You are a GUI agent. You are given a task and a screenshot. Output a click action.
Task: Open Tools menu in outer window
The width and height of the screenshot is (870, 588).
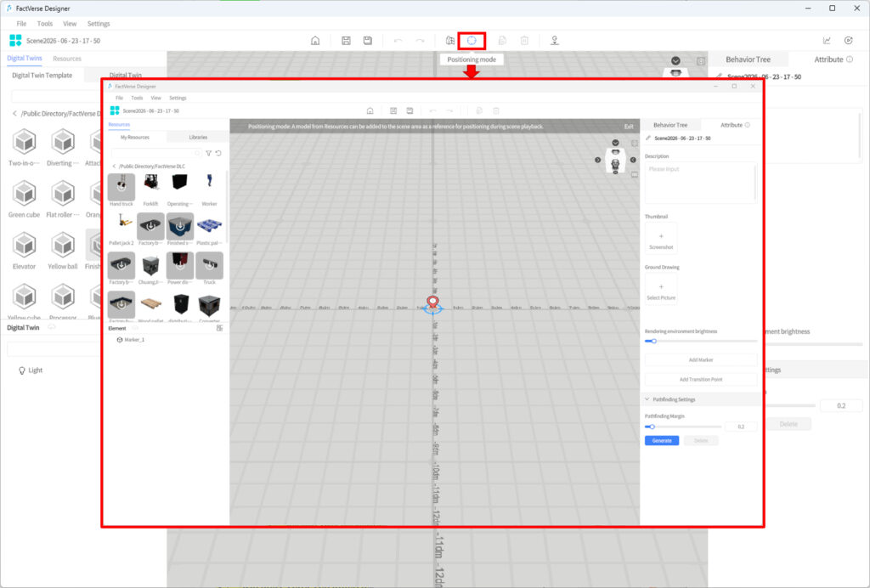45,23
